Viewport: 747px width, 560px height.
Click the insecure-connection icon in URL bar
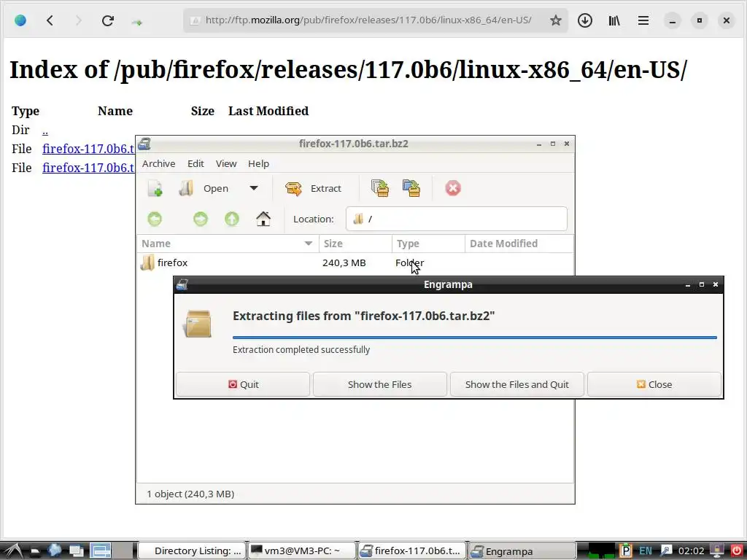pyautogui.click(x=195, y=20)
